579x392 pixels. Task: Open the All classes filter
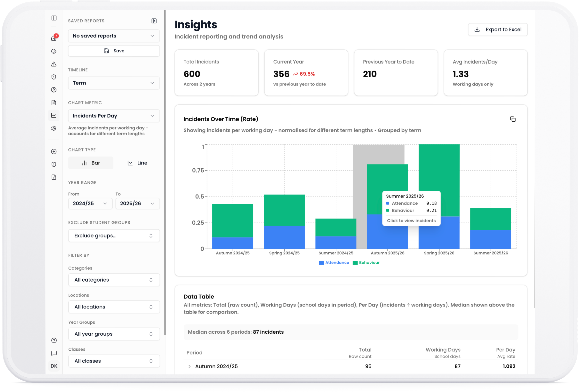click(114, 361)
